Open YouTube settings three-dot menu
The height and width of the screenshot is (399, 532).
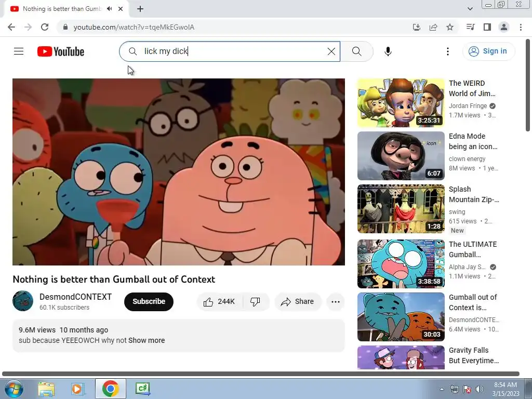(x=447, y=51)
